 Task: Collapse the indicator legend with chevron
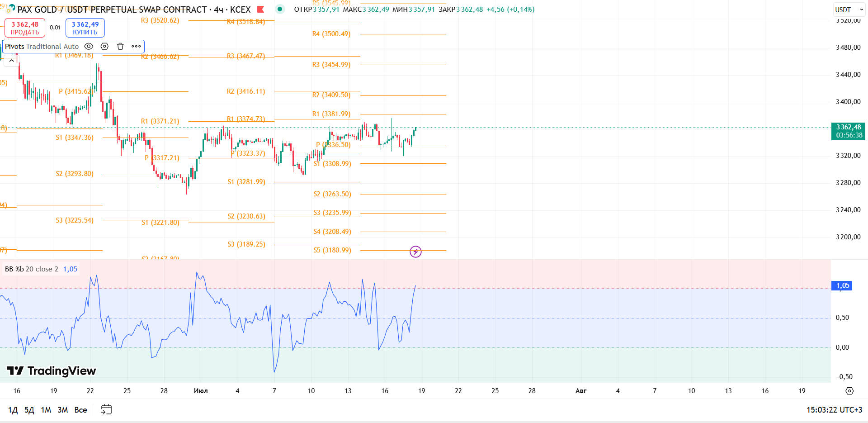click(x=11, y=61)
